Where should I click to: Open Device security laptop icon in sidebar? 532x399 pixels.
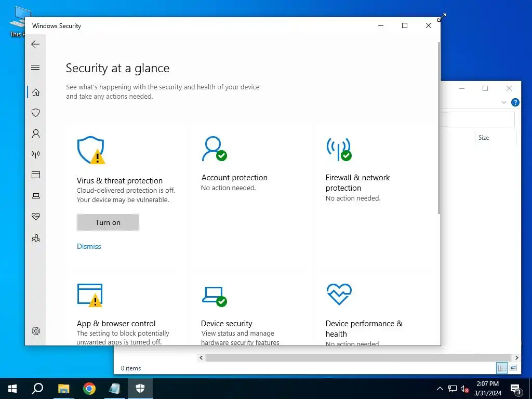[x=36, y=196]
